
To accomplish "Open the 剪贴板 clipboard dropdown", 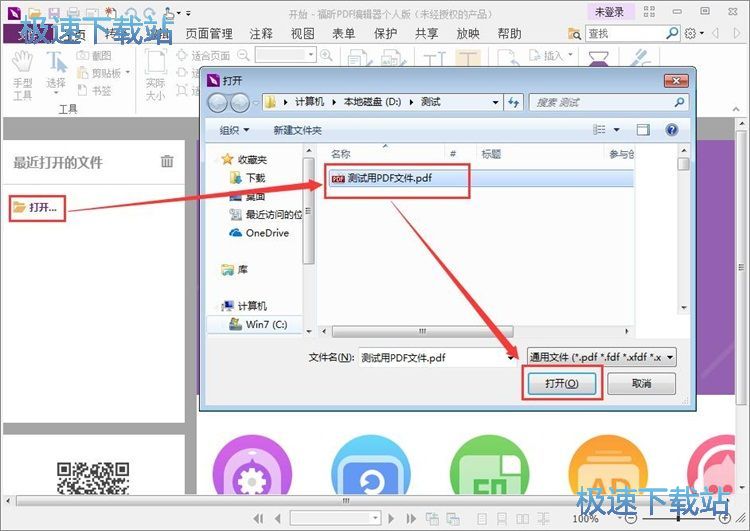I will (x=104, y=73).
